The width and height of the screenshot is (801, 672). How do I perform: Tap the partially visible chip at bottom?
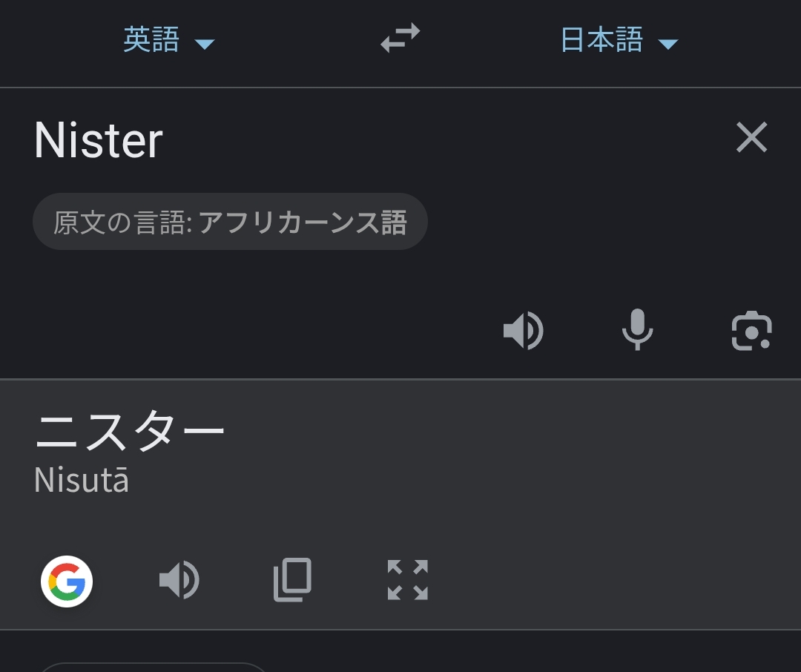coord(152,667)
